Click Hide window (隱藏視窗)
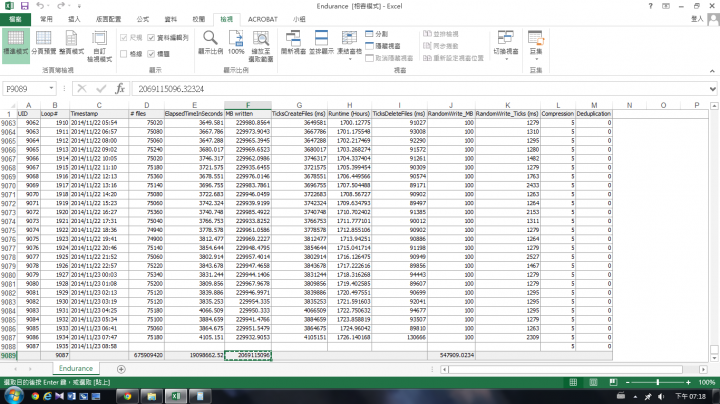Screen dimensions: 720x404 [x=383, y=46]
